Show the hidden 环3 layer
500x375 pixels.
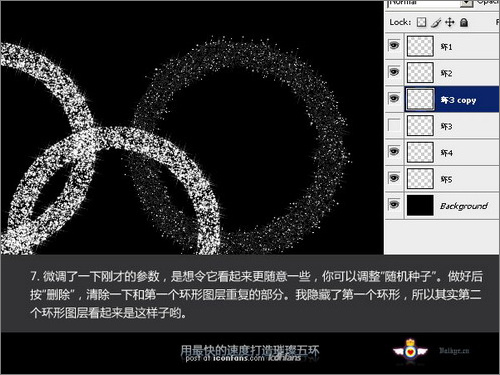coord(394,125)
